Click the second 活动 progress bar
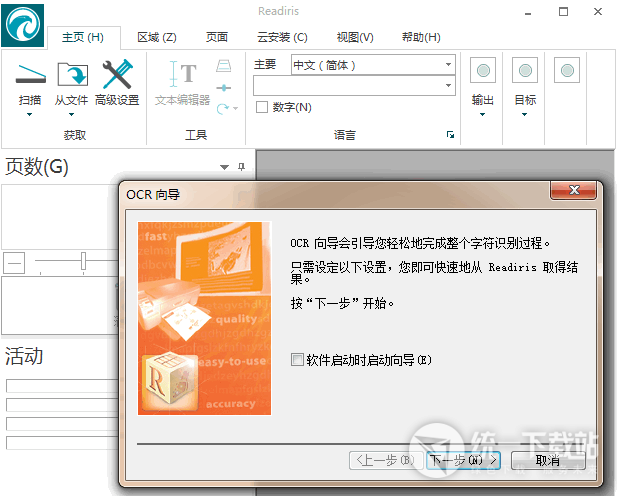The height and width of the screenshot is (496, 617). pos(62,405)
